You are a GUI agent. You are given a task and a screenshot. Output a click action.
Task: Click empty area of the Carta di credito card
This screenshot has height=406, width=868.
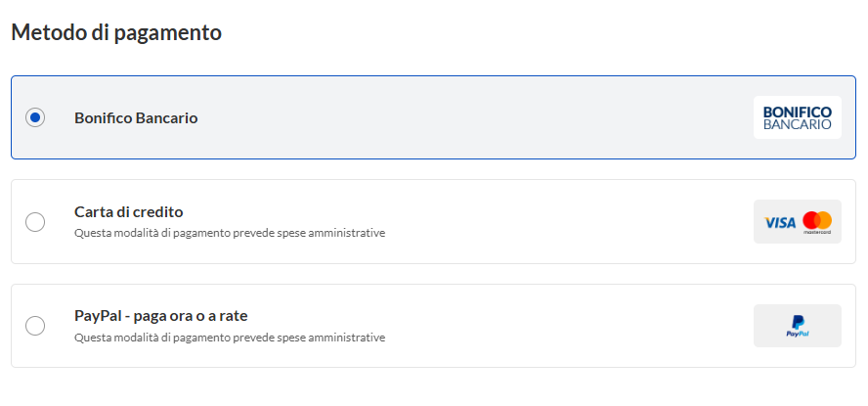(567, 222)
